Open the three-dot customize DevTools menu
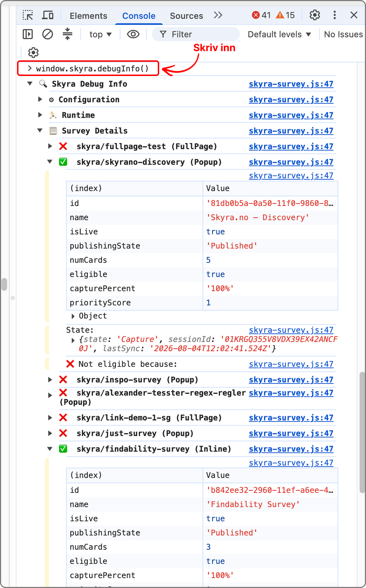 (x=334, y=15)
